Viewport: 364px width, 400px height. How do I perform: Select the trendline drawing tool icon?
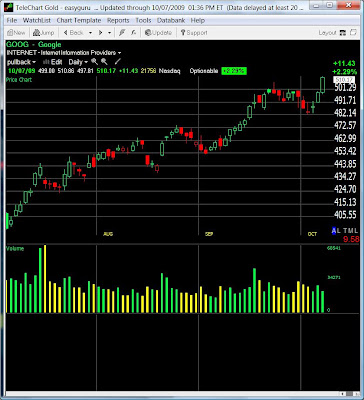[117, 62]
